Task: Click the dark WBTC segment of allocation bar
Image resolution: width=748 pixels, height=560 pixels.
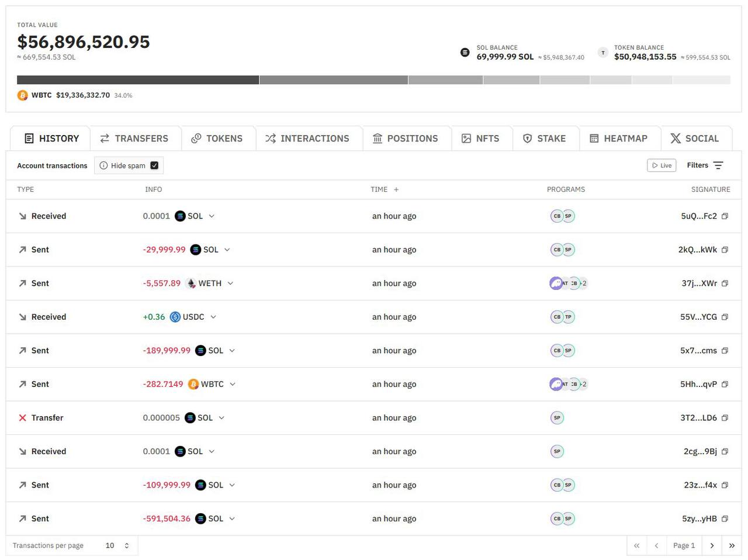Action: 138,79
